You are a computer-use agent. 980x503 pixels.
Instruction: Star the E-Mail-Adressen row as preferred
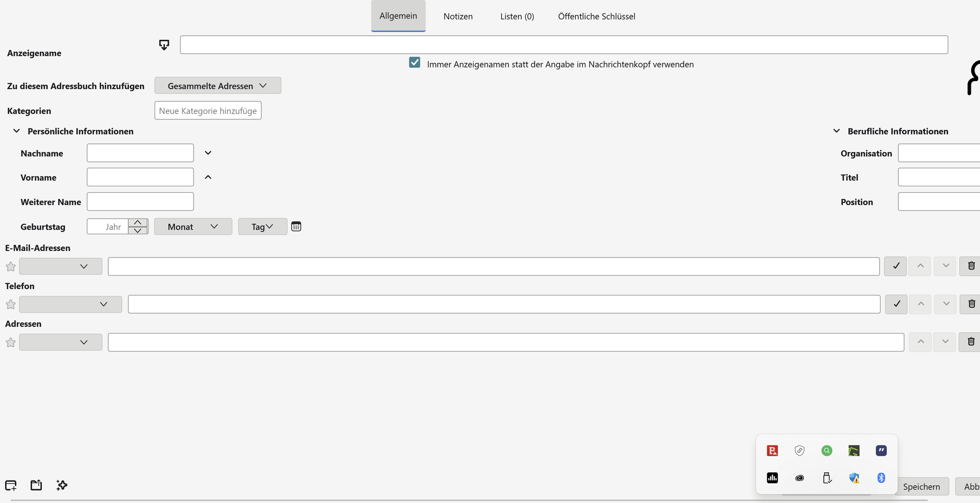(x=11, y=266)
